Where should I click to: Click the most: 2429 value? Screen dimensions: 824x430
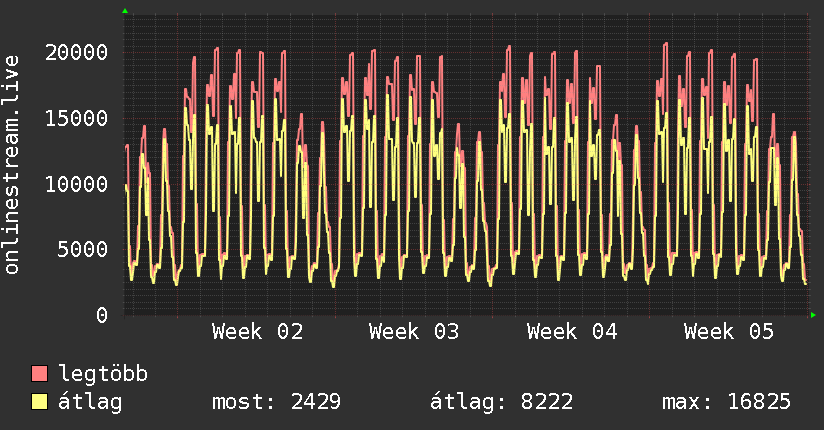(x=276, y=402)
